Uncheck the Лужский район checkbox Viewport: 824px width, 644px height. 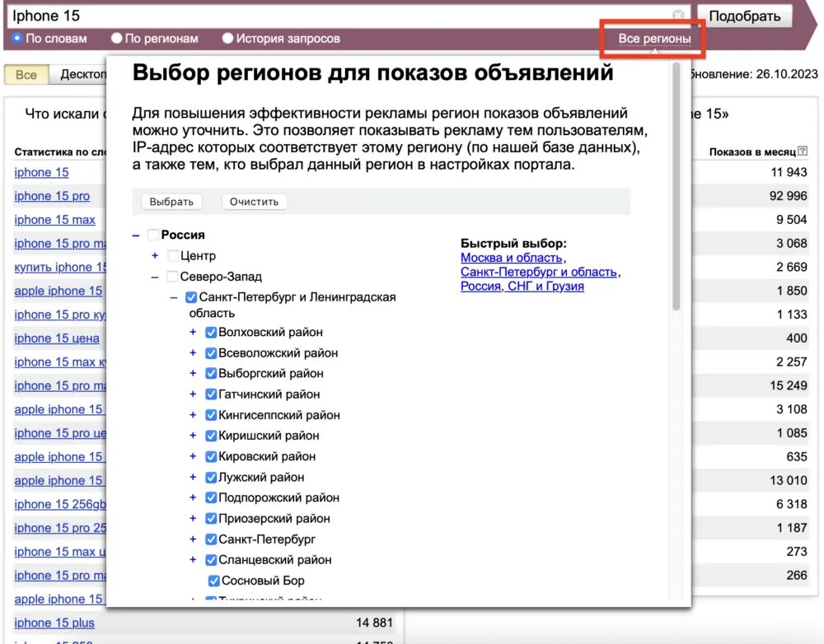point(211,478)
